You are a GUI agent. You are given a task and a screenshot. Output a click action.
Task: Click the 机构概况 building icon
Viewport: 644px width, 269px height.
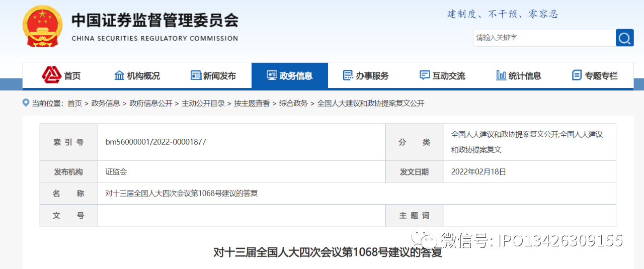[119, 75]
